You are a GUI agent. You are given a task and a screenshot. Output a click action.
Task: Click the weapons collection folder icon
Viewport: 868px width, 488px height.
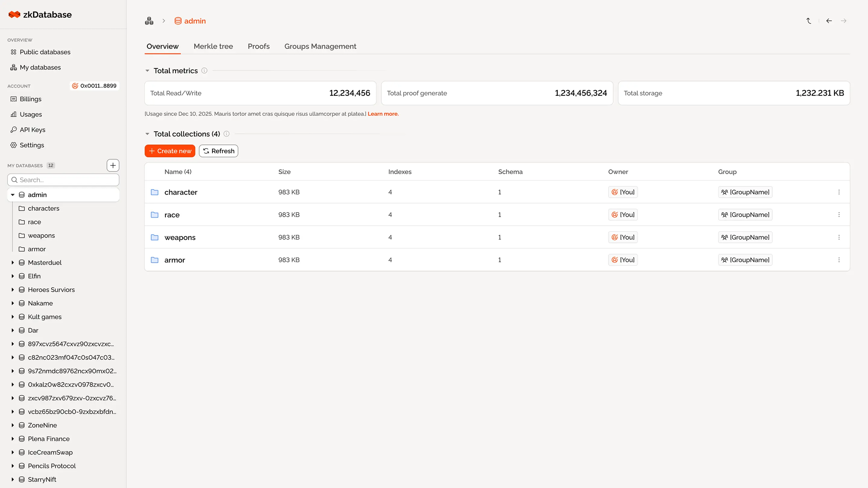[155, 237]
